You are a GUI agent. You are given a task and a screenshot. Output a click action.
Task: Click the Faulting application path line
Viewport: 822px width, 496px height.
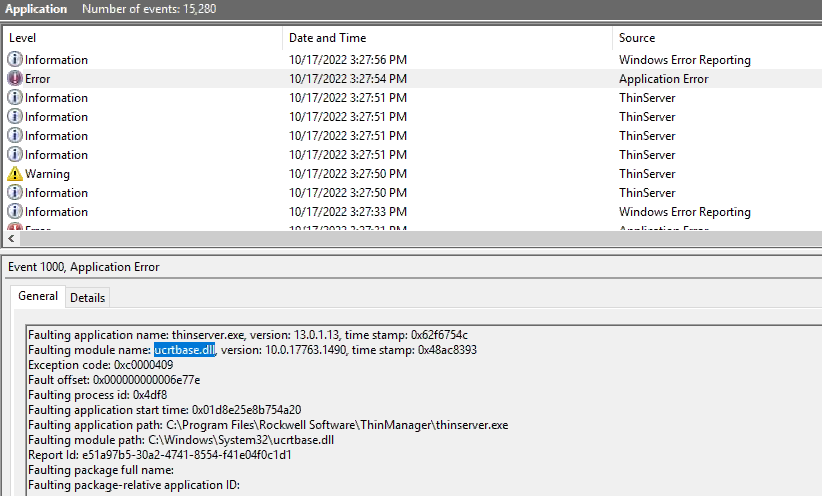267,425
